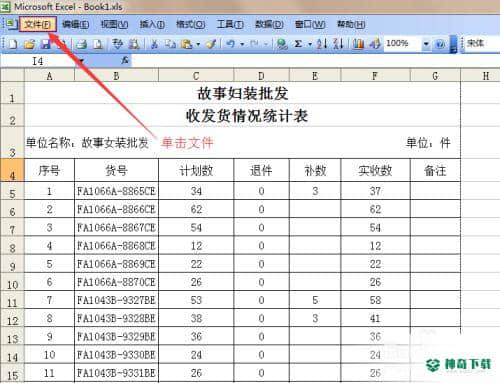The image size is (500, 383).
Task: Expand the Name Box dropdown arrow
Action: pos(81,61)
